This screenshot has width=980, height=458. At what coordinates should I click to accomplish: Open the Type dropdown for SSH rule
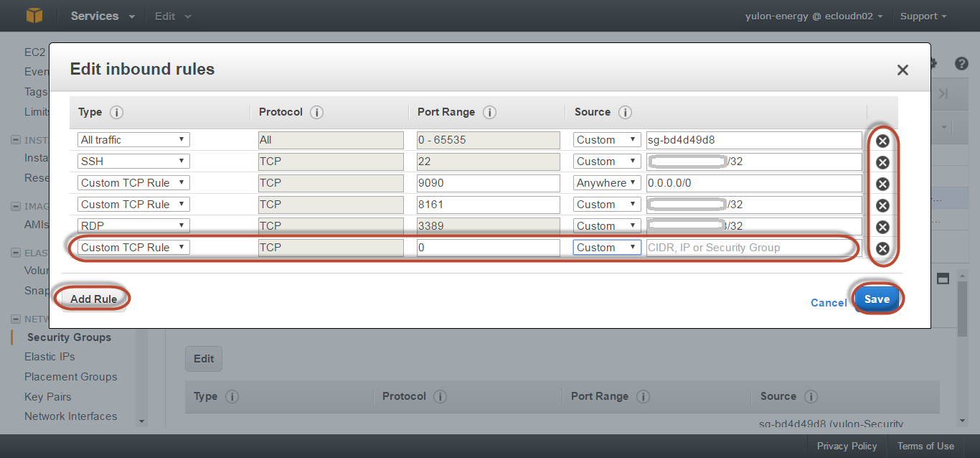coord(133,162)
